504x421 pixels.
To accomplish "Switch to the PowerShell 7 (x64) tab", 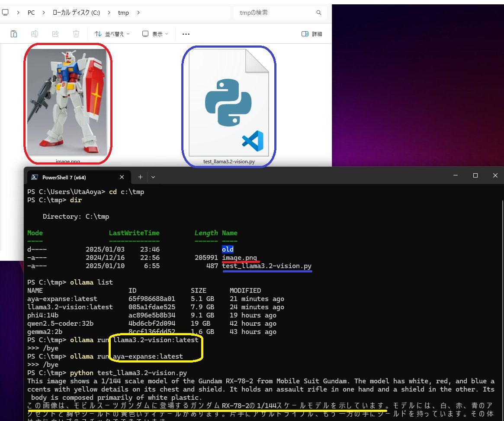I will coord(78,177).
